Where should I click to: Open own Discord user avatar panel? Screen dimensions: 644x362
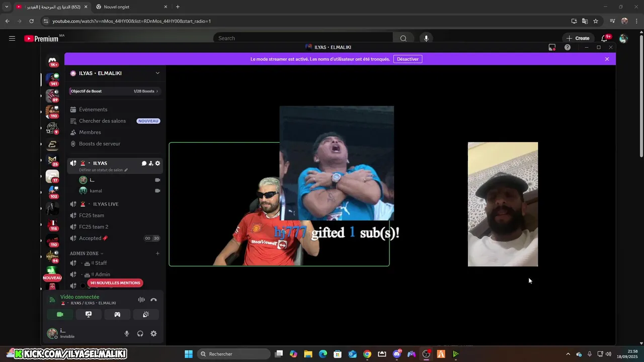point(52,333)
